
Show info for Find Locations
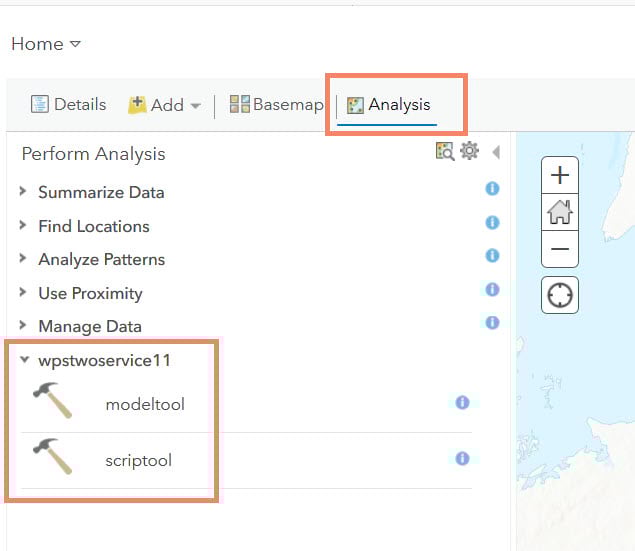click(x=492, y=222)
